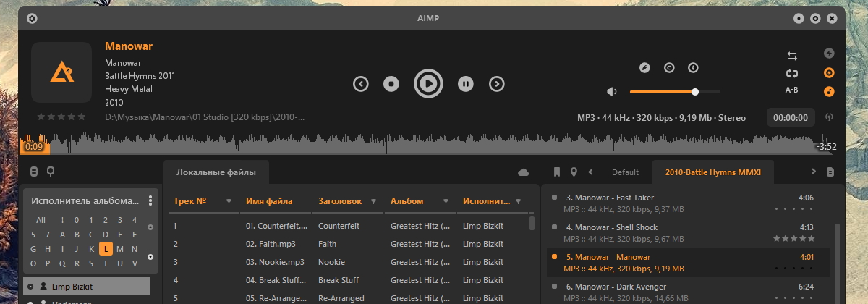Image resolution: width=868 pixels, height=304 pixels.
Task: Filter artists by All
Action: 41,220
